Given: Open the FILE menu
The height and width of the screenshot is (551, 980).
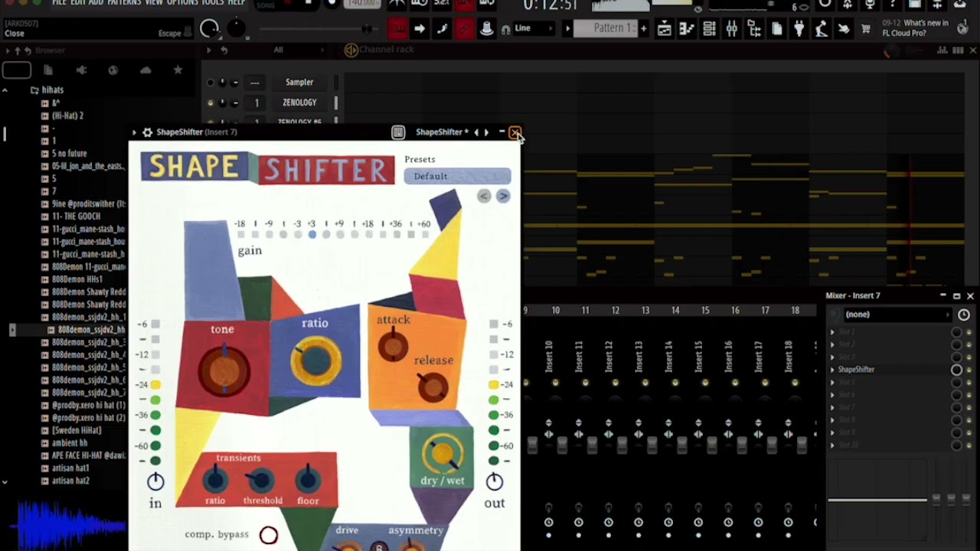Looking at the screenshot, I should point(59,3).
